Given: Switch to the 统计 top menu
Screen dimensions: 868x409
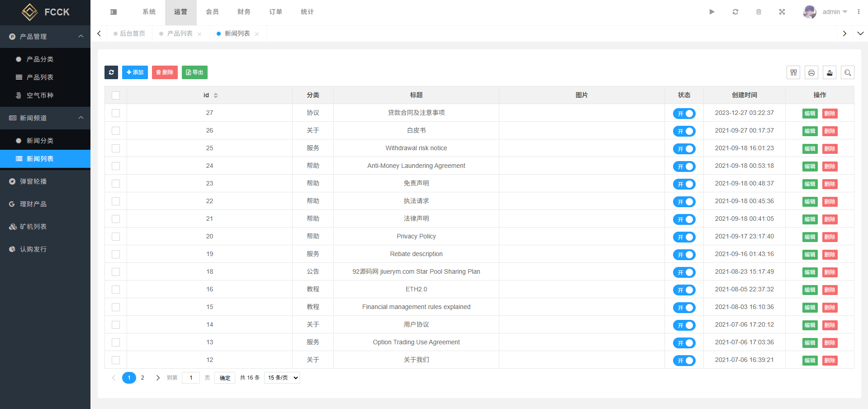Looking at the screenshot, I should 307,12.
